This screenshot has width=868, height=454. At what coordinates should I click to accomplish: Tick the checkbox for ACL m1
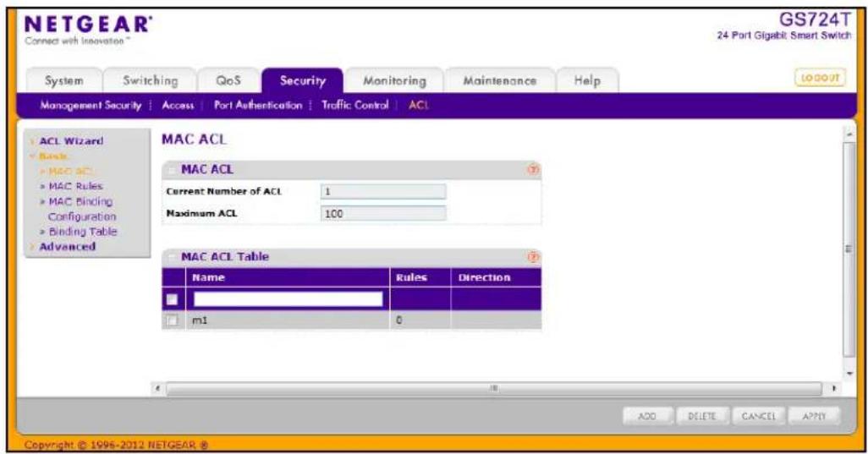click(172, 320)
